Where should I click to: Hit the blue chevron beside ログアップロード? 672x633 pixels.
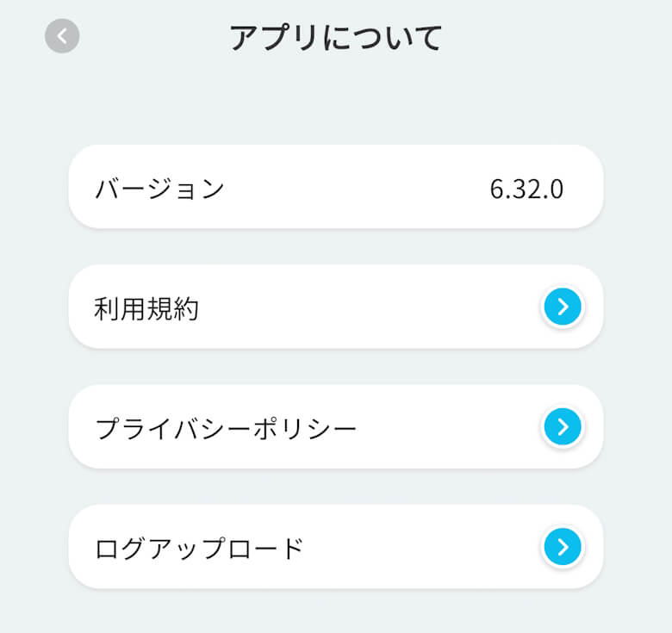tap(563, 546)
